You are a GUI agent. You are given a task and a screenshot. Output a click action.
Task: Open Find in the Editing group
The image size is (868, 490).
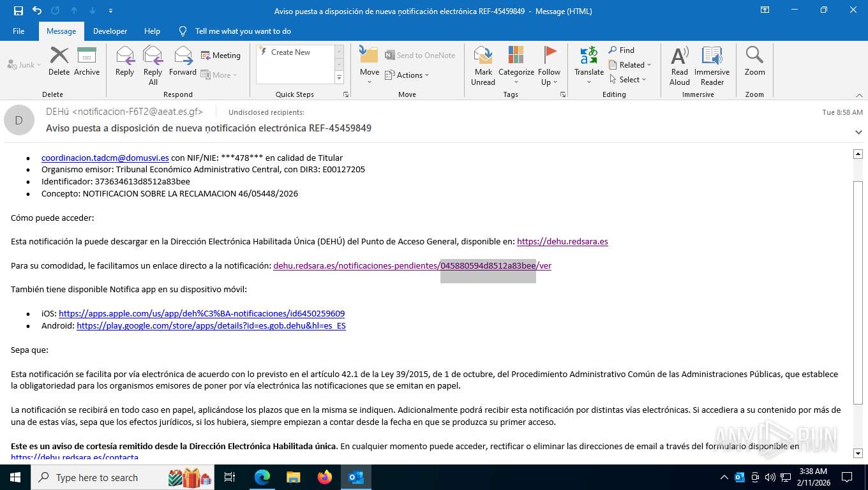coord(622,50)
